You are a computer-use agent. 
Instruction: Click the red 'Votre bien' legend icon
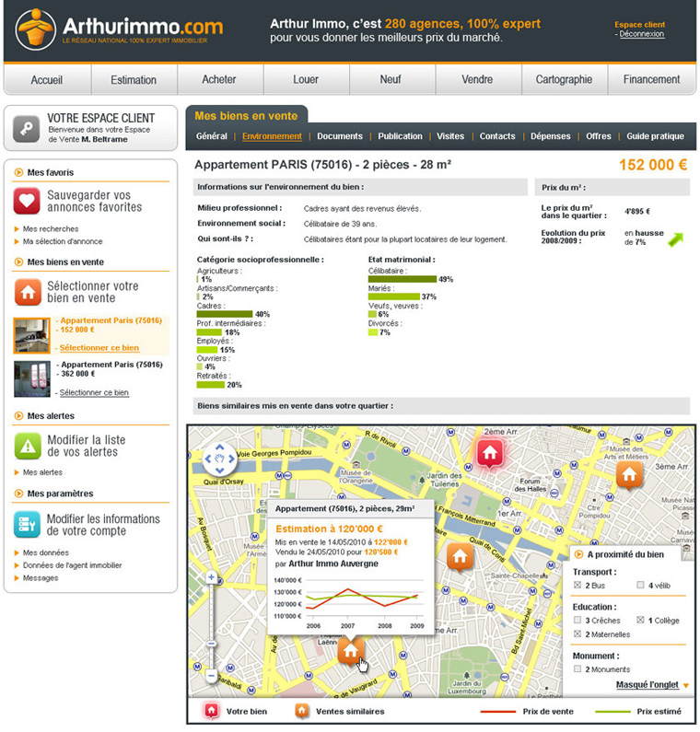click(x=212, y=711)
